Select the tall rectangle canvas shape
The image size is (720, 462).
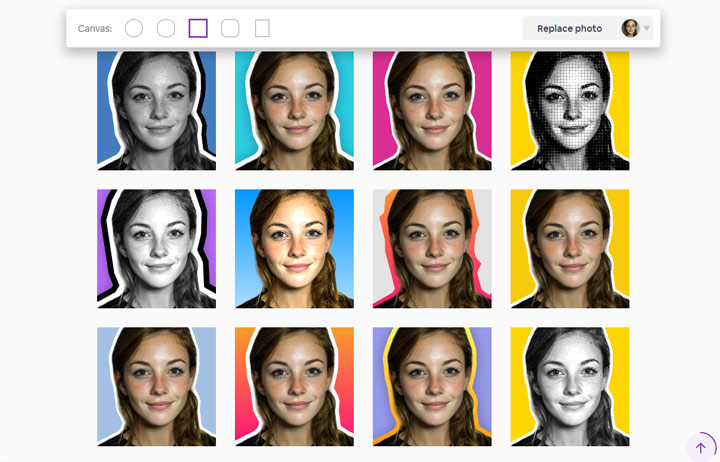(262, 28)
